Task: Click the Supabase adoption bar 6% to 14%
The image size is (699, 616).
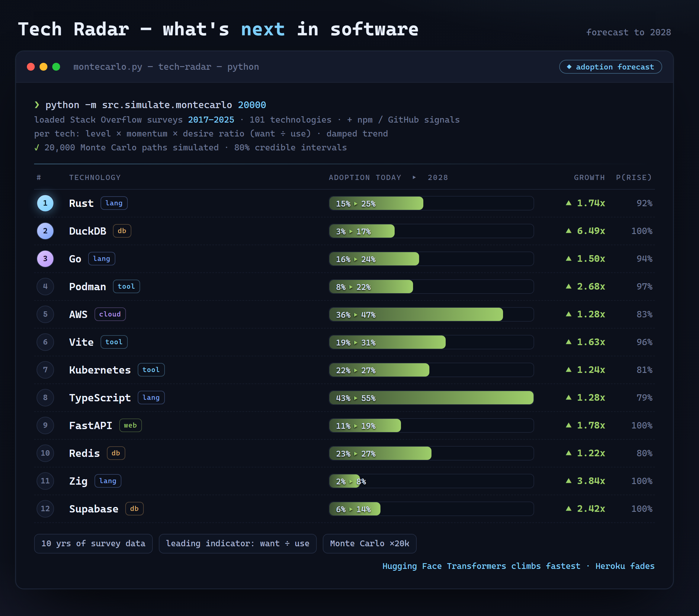Action: (x=431, y=509)
